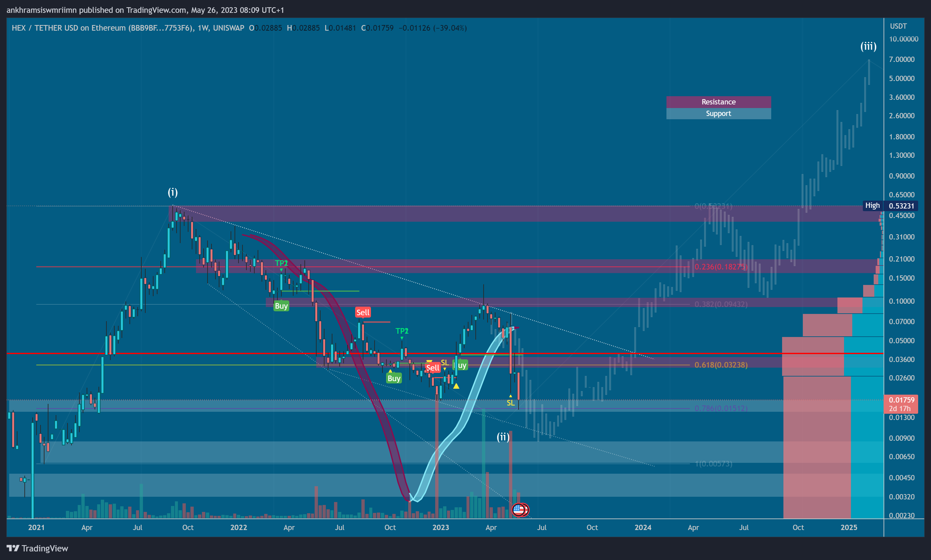Screen dimensions: 931x560
Task: Click the US flag economic event icon
Action: pyautogui.click(x=518, y=510)
